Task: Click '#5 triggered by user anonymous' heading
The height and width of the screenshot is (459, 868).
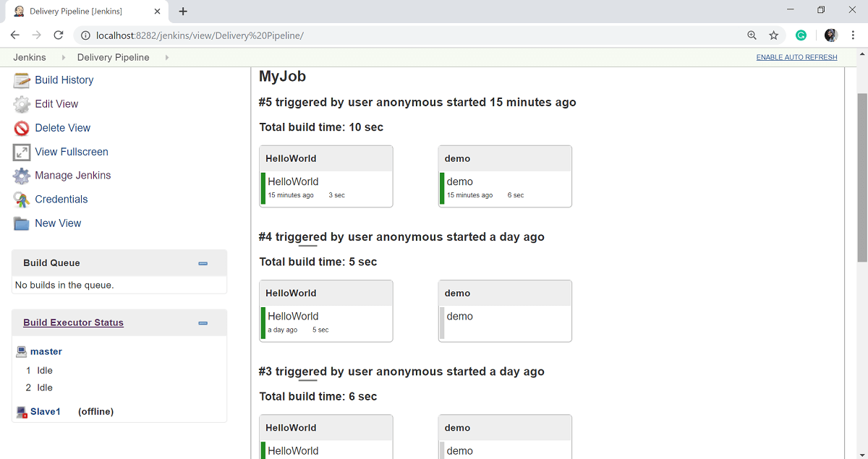Action: click(417, 103)
